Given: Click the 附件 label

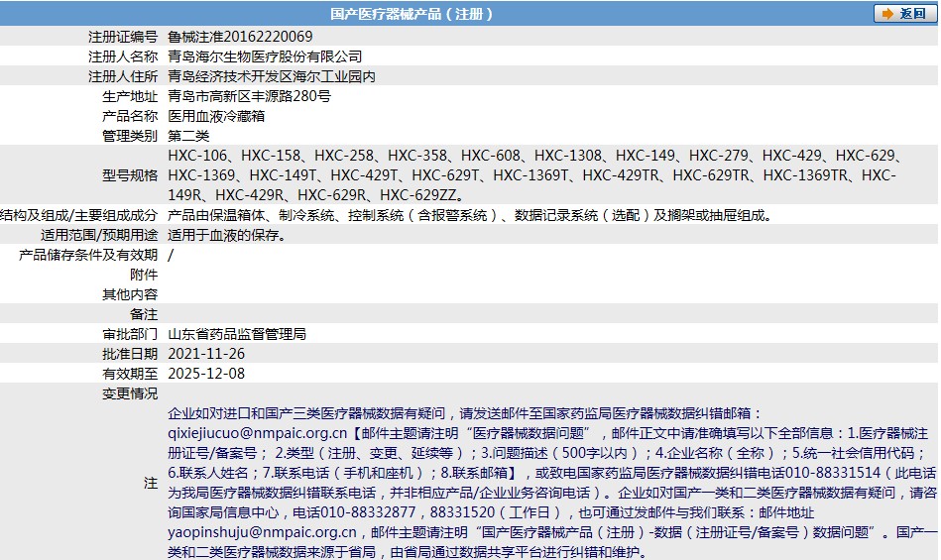Looking at the screenshot, I should 144,274.
